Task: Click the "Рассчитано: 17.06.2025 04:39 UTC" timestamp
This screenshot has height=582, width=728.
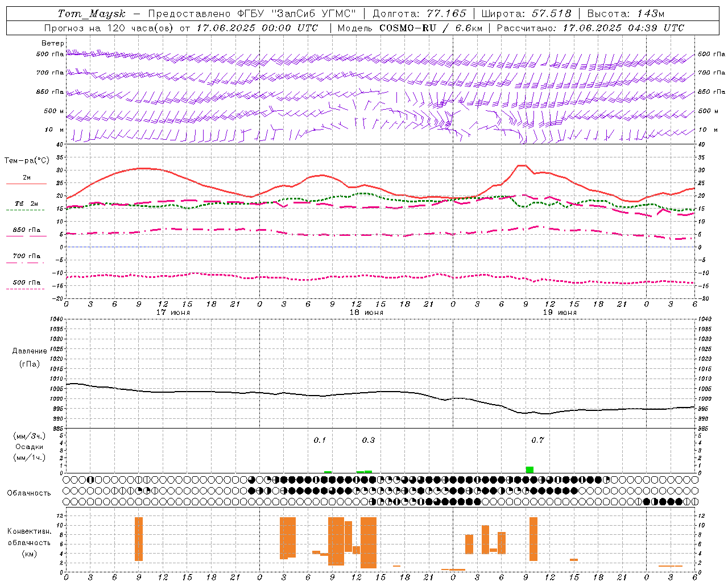Action: pos(590,28)
